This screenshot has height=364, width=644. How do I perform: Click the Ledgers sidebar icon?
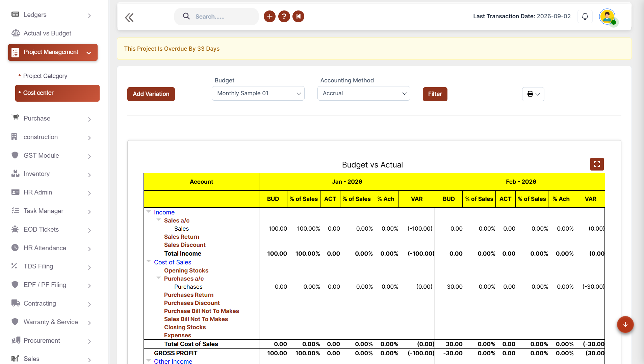click(x=15, y=14)
